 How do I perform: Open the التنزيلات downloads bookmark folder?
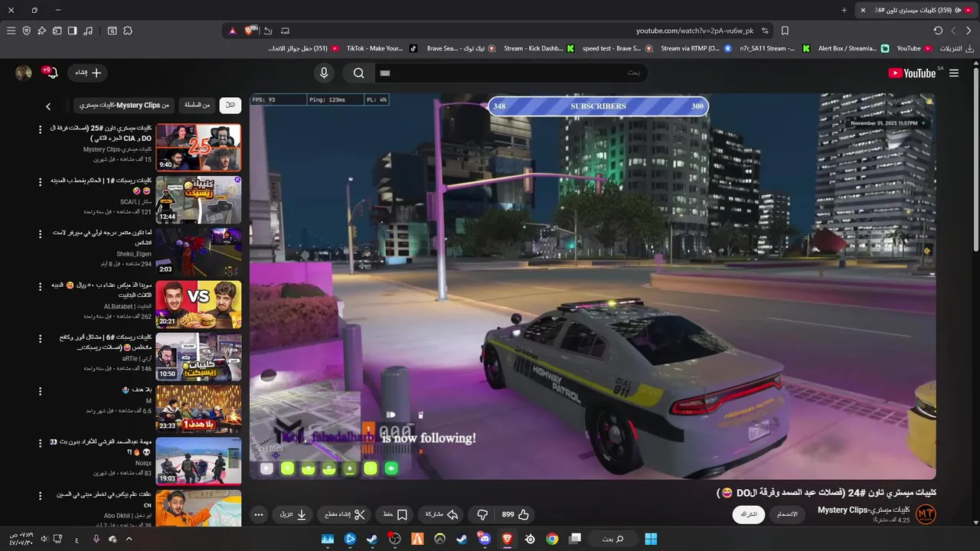coord(956,48)
